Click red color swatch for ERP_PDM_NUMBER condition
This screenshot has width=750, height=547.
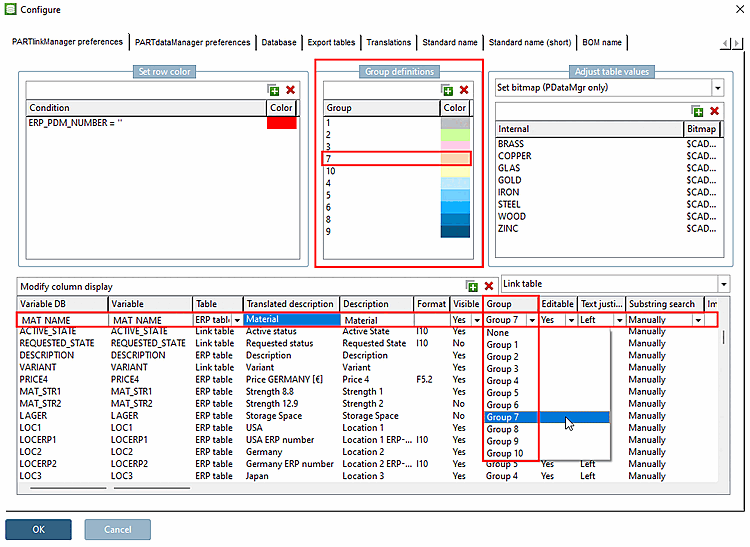pos(281,123)
